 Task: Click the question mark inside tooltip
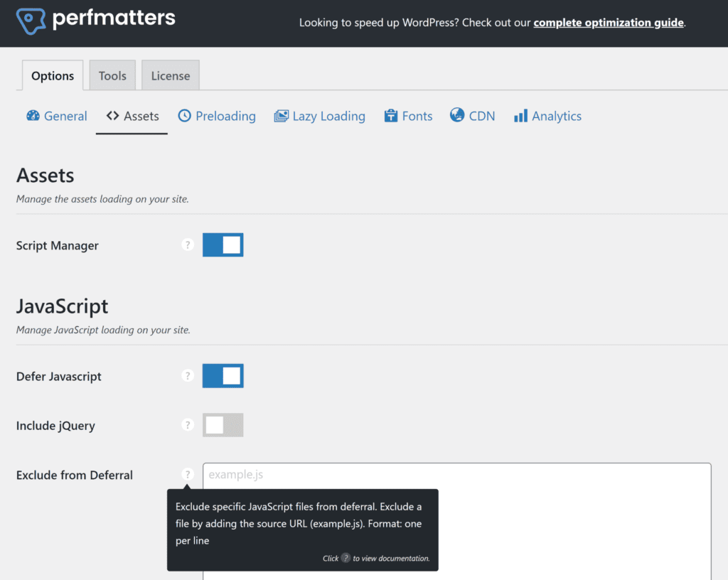click(346, 558)
